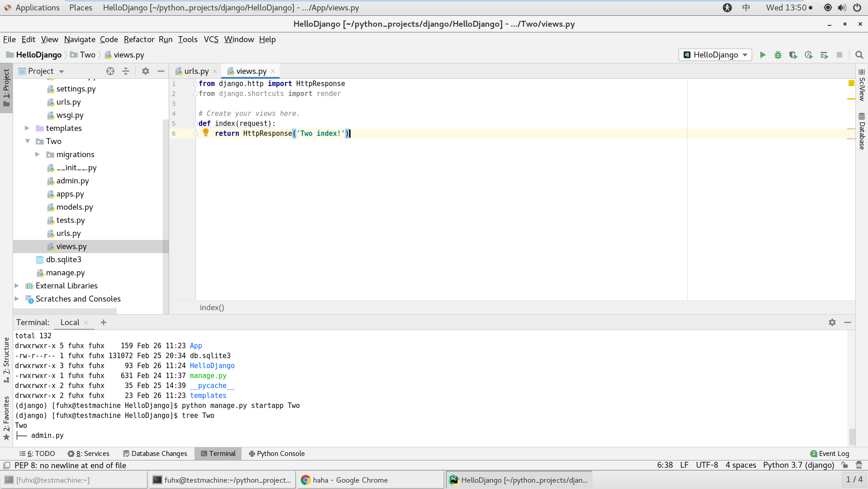Expand External Libraries node
Screen dimensions: 868x489
[17, 286]
